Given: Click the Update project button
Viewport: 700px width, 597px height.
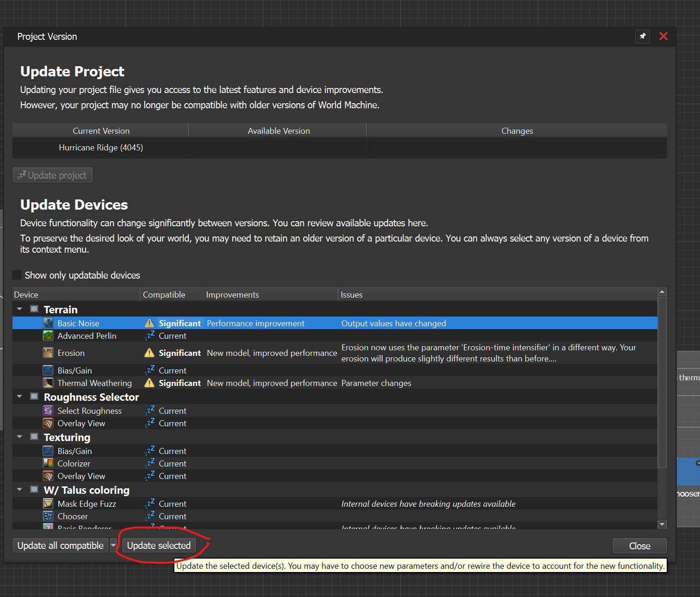Looking at the screenshot, I should [x=53, y=175].
